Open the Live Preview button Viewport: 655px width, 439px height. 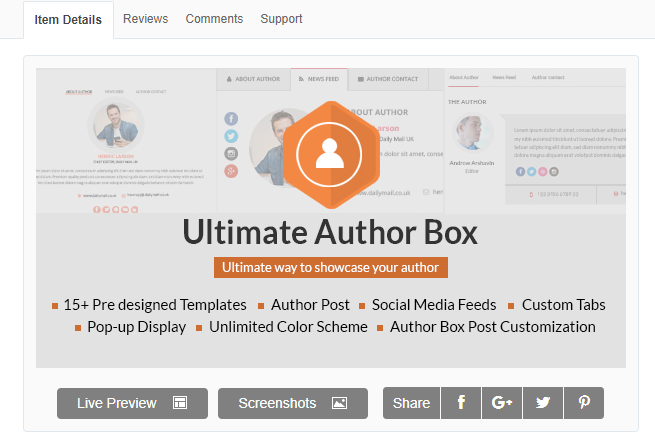132,403
